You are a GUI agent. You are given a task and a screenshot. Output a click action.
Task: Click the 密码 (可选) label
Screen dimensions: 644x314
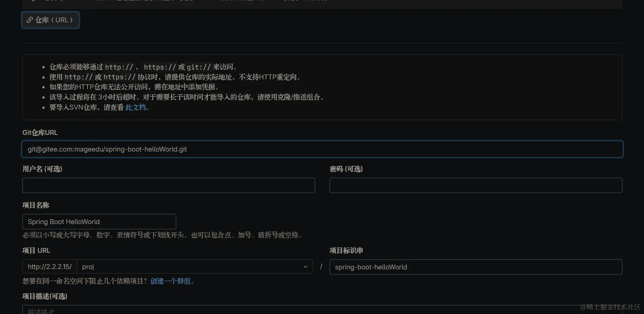346,169
